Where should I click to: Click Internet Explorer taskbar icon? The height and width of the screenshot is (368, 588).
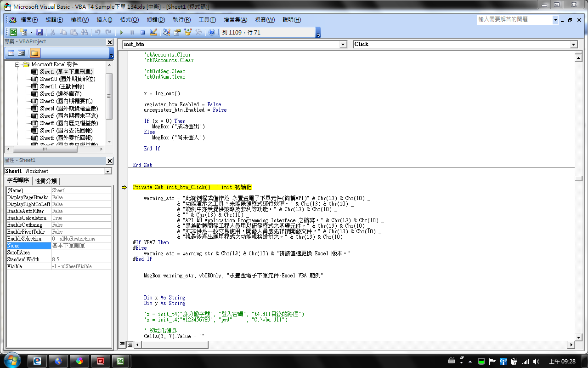pos(37,361)
